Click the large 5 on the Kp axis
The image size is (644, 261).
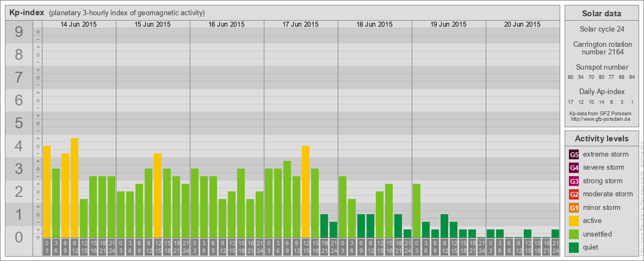[19, 123]
